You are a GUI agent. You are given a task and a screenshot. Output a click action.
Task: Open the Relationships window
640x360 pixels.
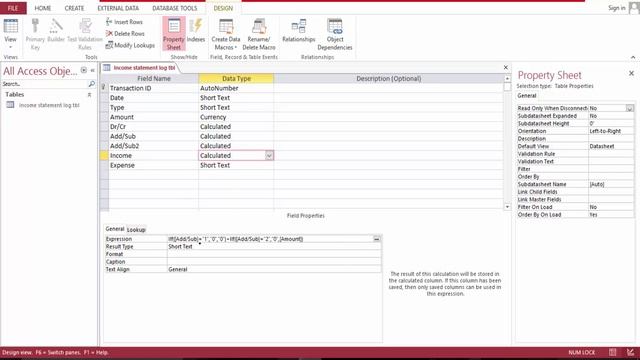pyautogui.click(x=299, y=31)
